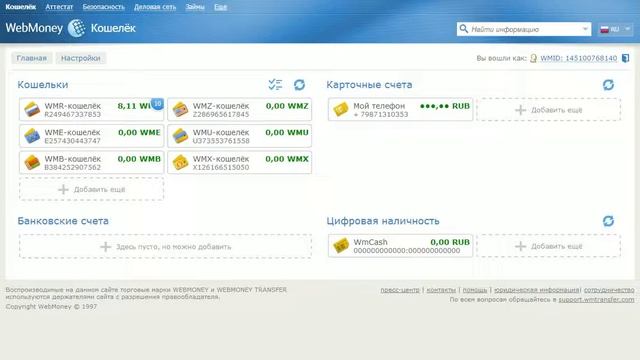Open the контакты footer link
This screenshot has width=640, height=360.
coord(441,290)
